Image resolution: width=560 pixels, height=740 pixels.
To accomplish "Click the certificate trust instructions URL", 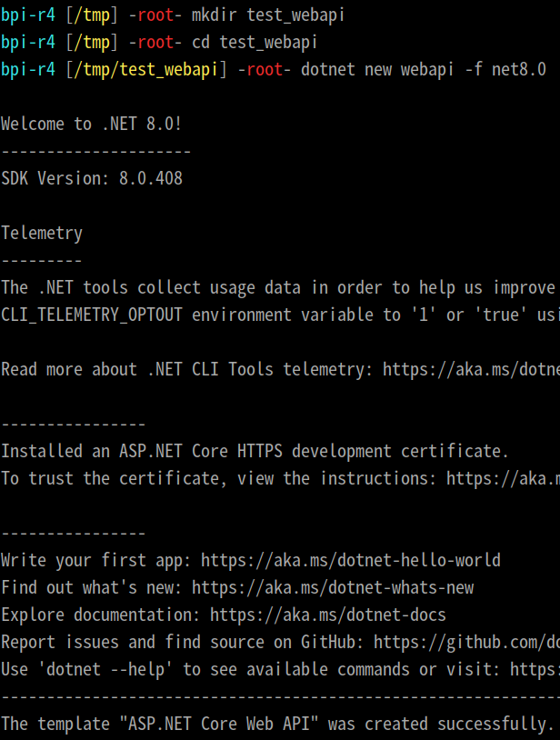I will pos(503,478).
